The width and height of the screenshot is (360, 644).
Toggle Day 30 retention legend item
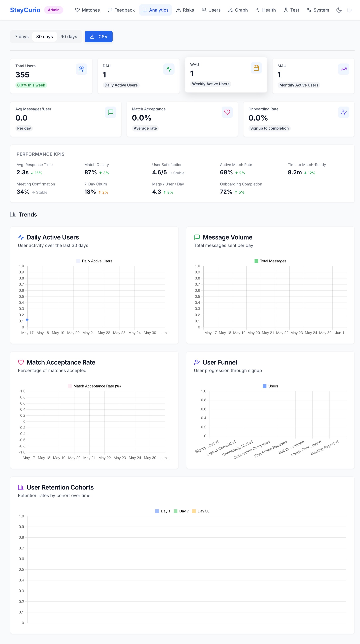201,511
